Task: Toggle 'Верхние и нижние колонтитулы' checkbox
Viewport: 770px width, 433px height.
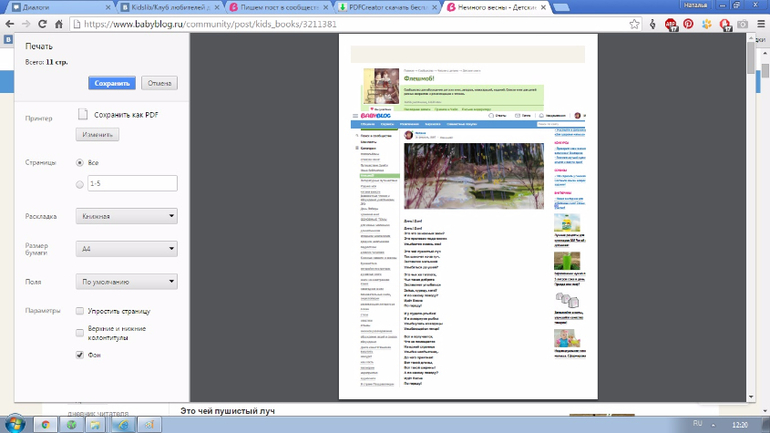Action: point(80,333)
